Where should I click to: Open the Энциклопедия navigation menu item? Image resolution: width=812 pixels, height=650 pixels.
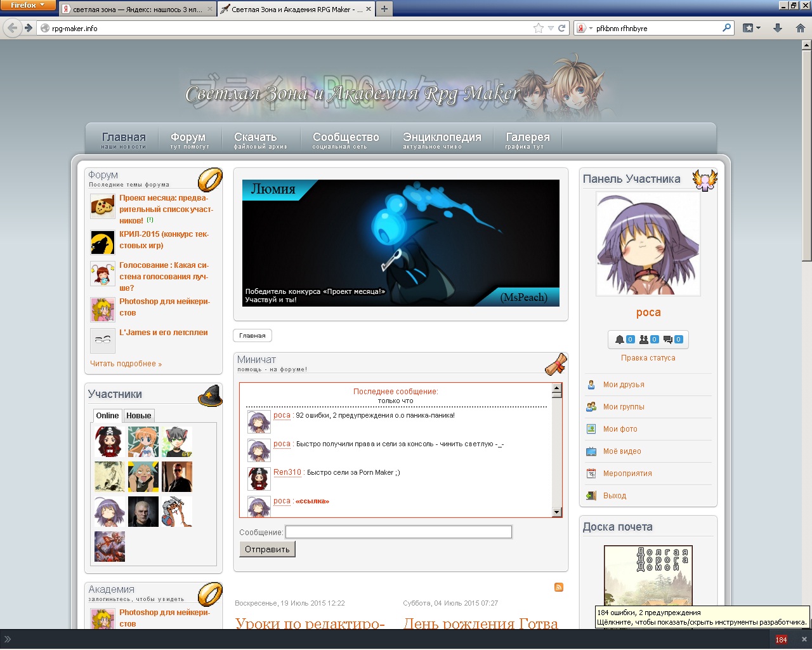click(442, 140)
